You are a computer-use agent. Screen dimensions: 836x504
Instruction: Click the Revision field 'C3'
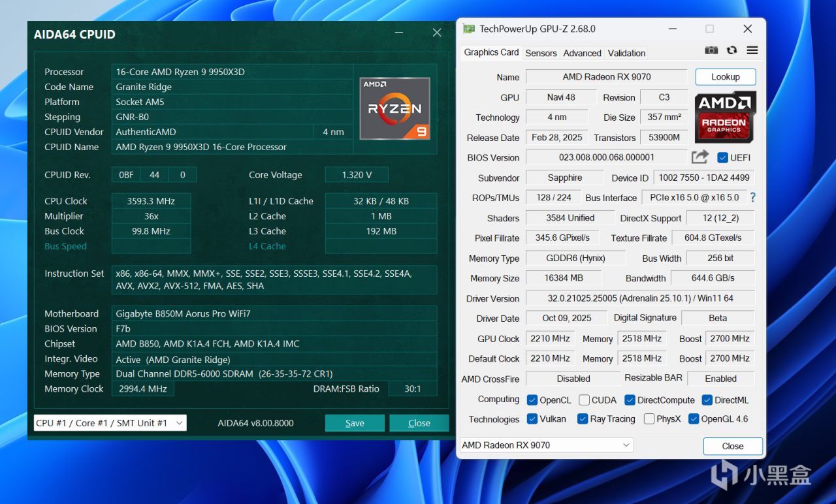coord(664,97)
